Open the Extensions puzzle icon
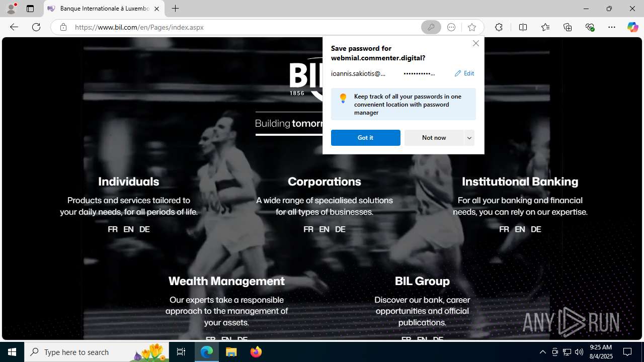 (499, 27)
